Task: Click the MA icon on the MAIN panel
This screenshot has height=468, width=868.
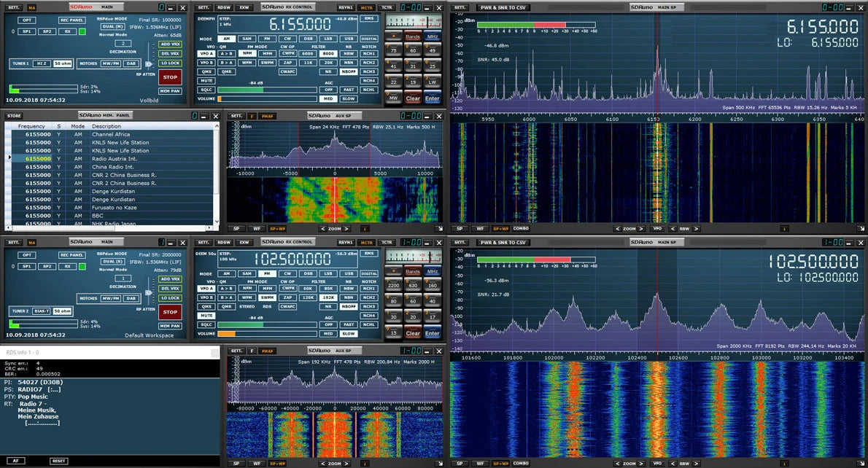Action: point(32,7)
